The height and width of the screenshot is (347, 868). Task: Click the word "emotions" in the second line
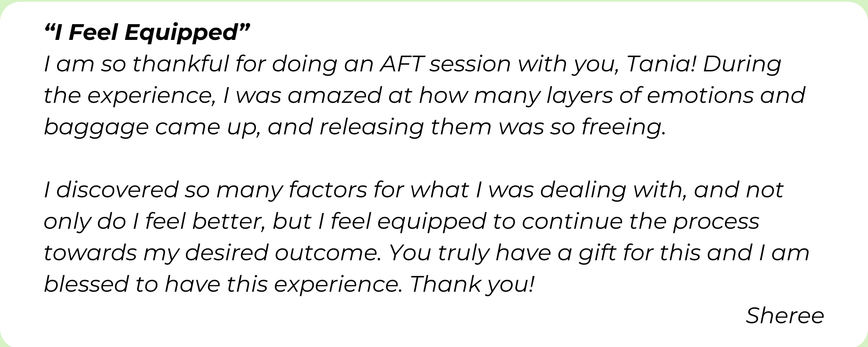700,95
